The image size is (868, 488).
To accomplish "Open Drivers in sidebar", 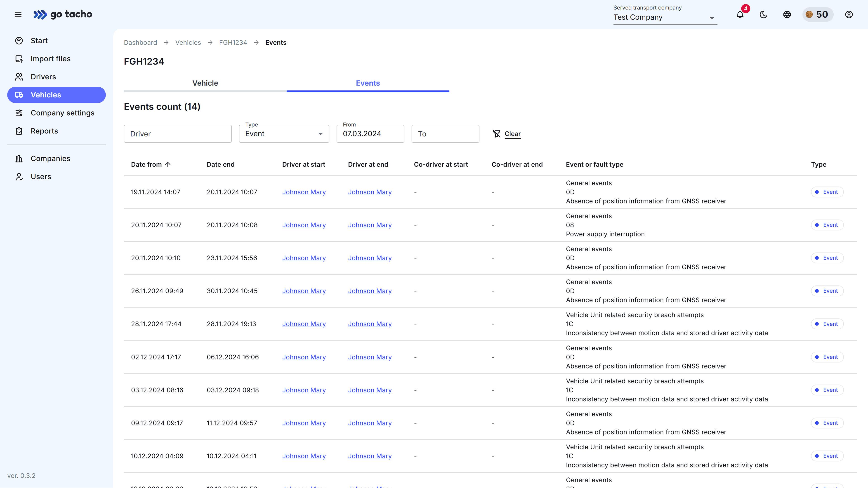I will tap(56, 77).
